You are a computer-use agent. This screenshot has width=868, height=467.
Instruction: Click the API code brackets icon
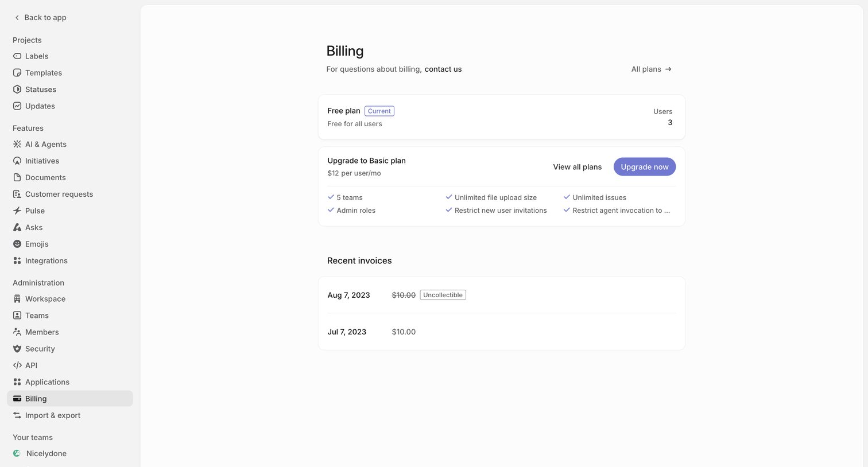click(x=17, y=365)
